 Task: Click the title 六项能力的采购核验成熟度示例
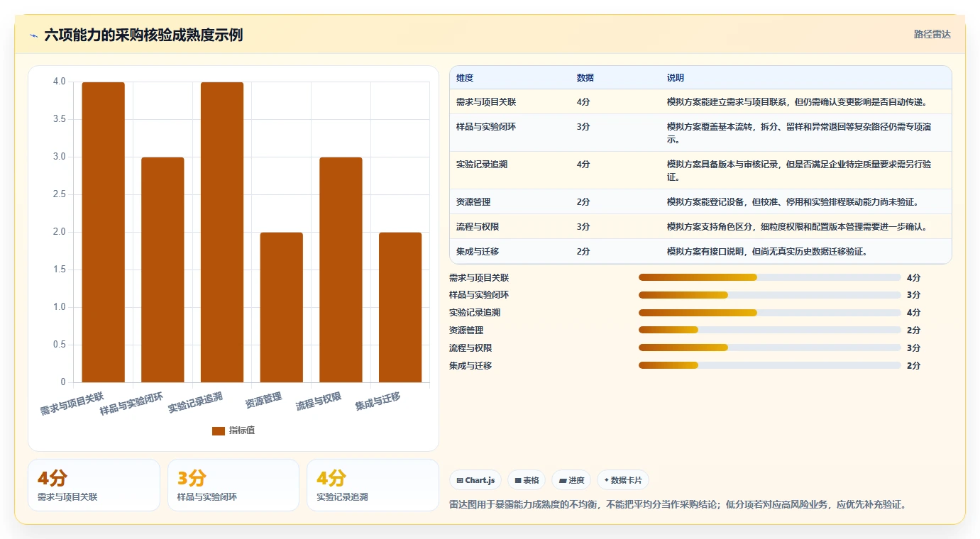[143, 35]
